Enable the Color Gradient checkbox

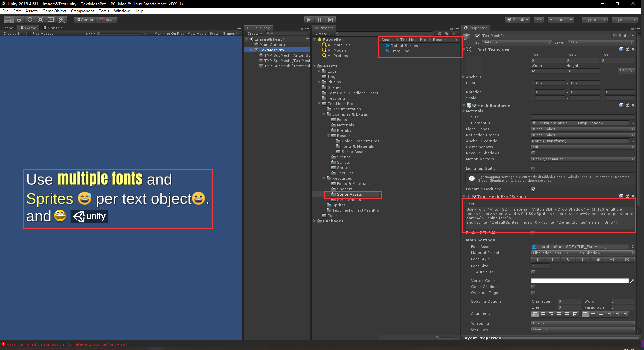tap(533, 286)
